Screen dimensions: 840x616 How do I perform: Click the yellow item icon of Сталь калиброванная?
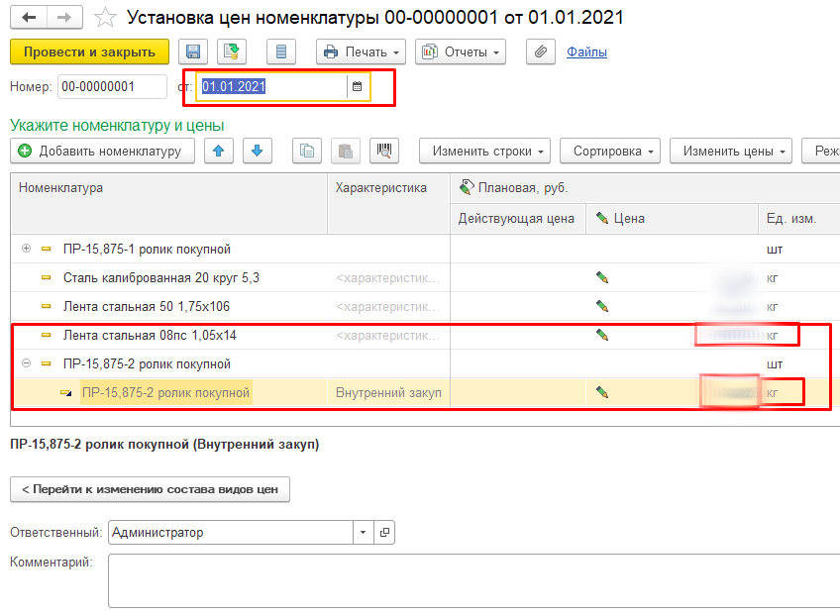pyautogui.click(x=47, y=277)
